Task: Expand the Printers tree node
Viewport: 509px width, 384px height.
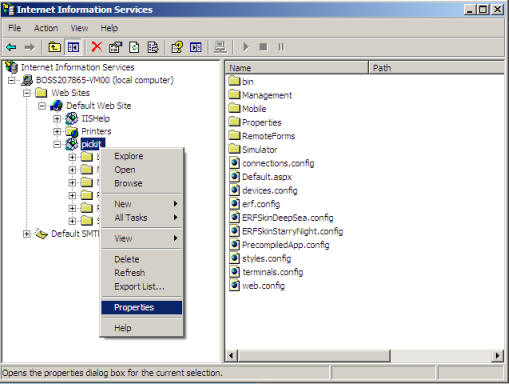Action: pyautogui.click(x=57, y=131)
